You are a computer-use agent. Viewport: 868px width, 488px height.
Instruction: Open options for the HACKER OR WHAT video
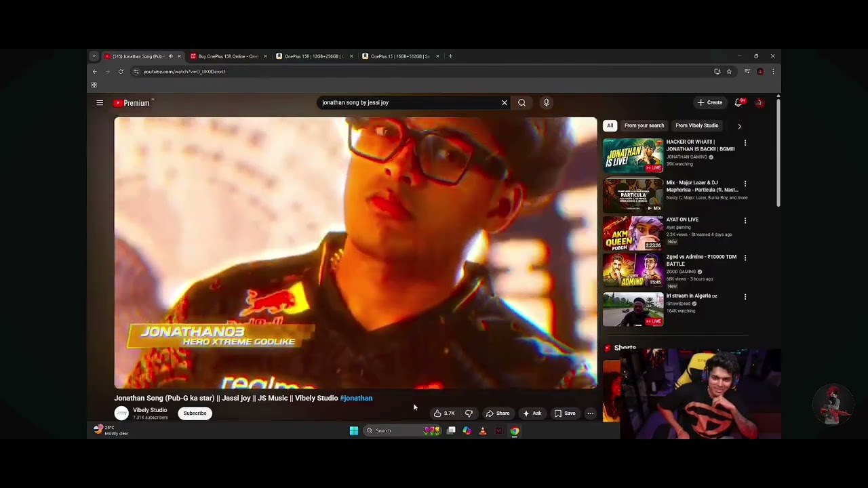point(745,143)
